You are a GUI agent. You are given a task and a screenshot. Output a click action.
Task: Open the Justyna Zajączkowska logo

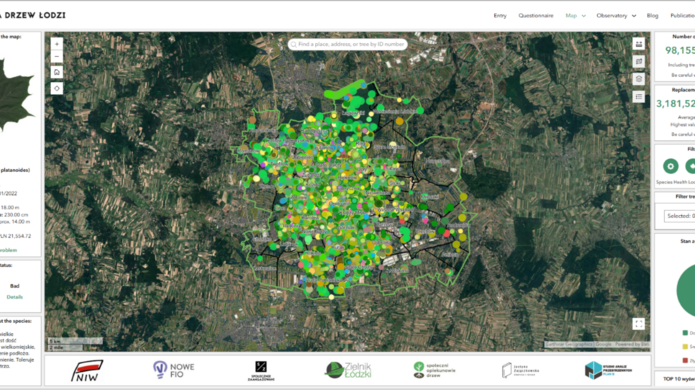coord(520,370)
